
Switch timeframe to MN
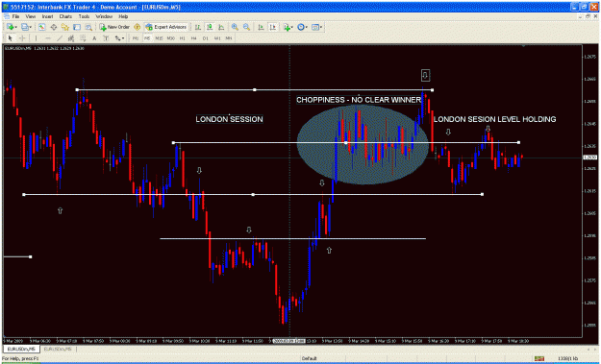tap(229, 38)
